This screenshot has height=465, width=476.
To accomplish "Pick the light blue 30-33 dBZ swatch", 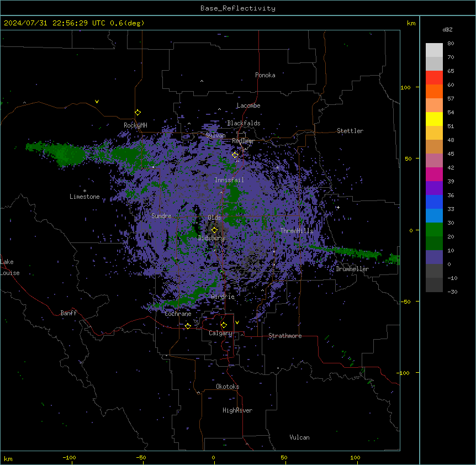I will coord(434,216).
